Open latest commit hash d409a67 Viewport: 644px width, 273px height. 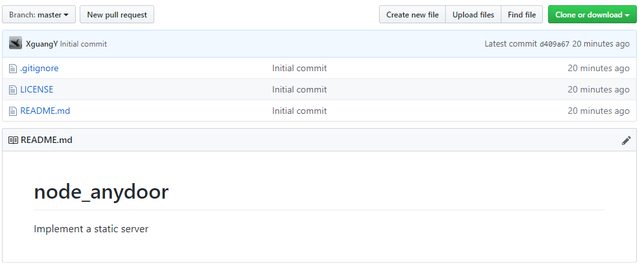point(555,44)
